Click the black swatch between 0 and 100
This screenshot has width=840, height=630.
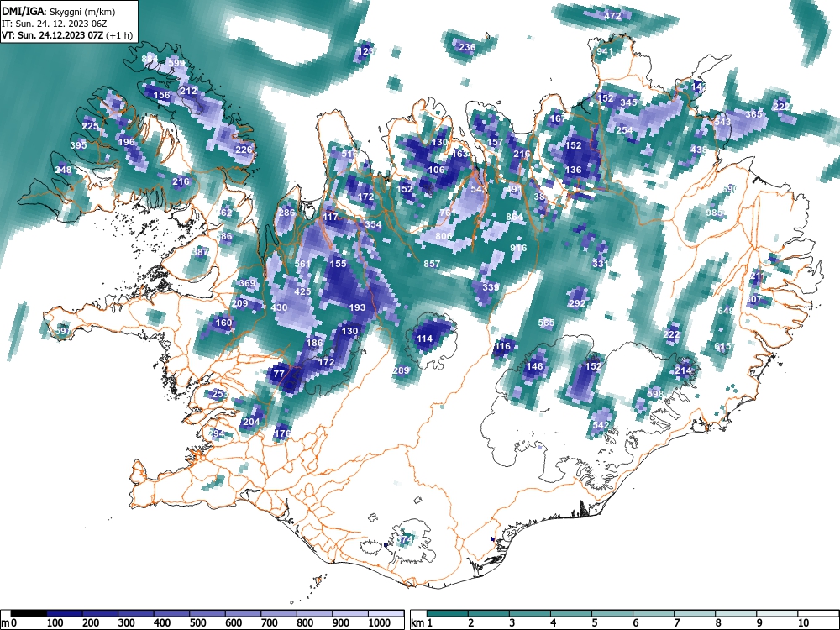29,613
